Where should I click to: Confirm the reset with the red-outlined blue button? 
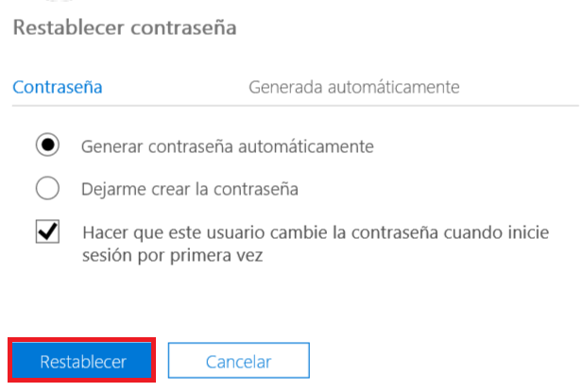(82, 361)
